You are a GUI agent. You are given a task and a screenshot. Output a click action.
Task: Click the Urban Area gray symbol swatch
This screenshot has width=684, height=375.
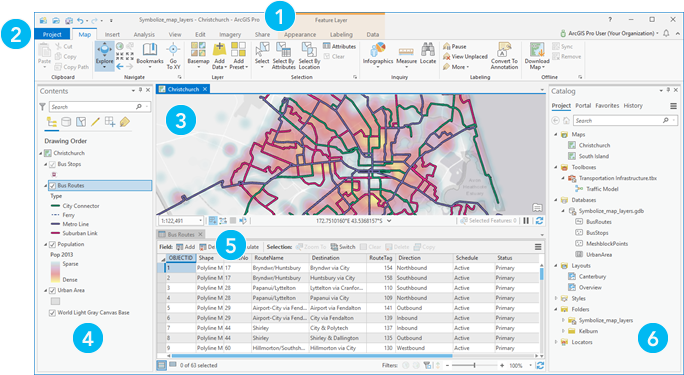tap(55, 301)
